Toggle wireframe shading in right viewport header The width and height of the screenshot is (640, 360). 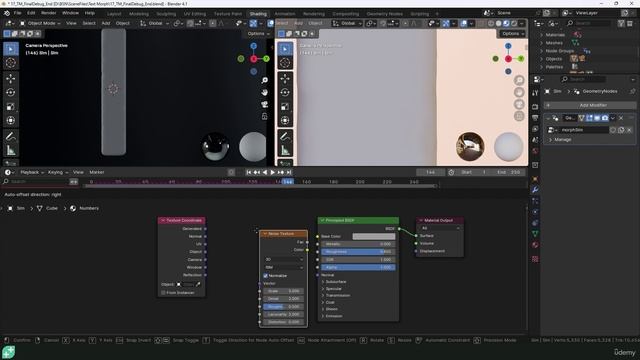(x=491, y=24)
